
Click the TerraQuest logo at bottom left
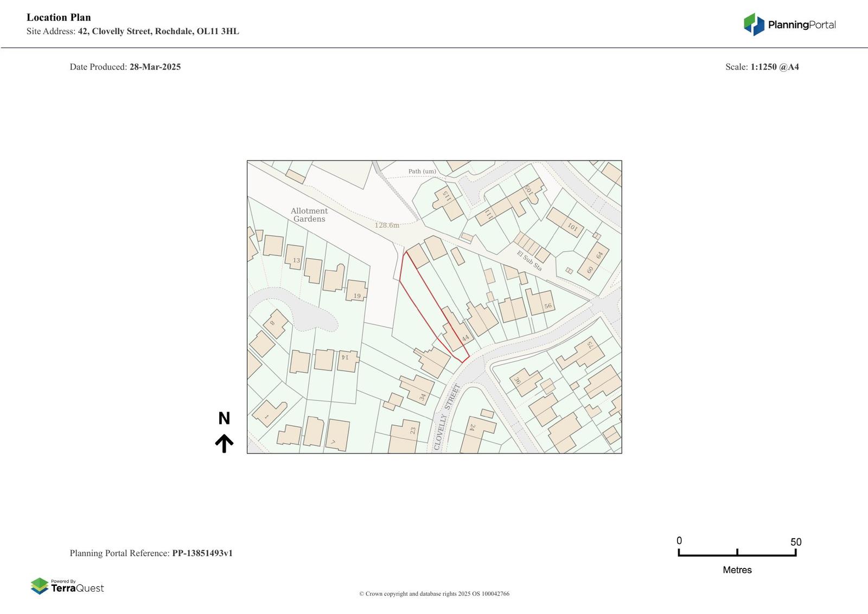(x=67, y=586)
